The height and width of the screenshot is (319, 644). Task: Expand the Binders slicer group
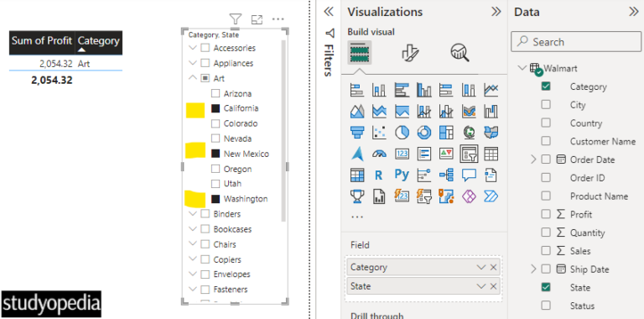click(193, 214)
